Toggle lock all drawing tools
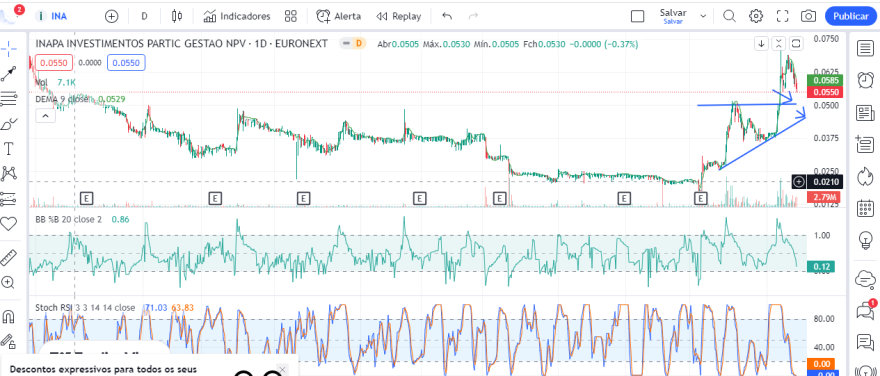The width and height of the screenshot is (880, 376). tap(8, 341)
